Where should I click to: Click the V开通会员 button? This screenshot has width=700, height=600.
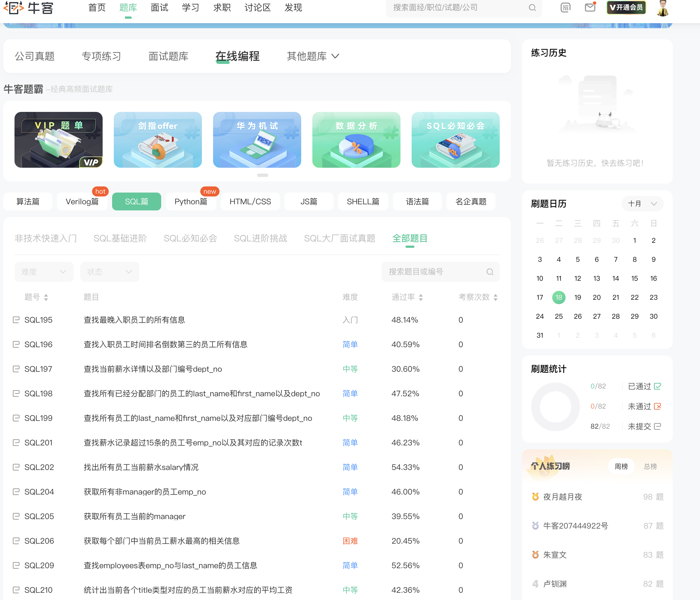coord(626,7)
